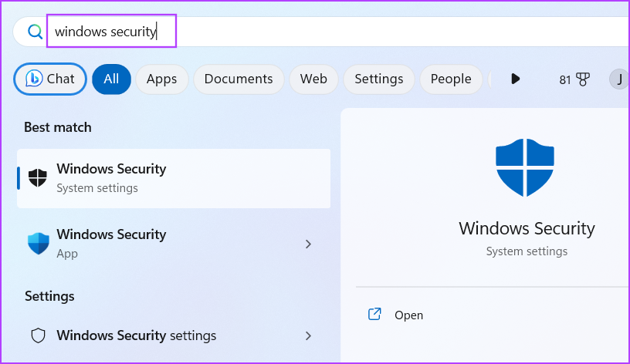
Task: Click the shield outline icon beside Windows Security settings
Action: (x=38, y=335)
